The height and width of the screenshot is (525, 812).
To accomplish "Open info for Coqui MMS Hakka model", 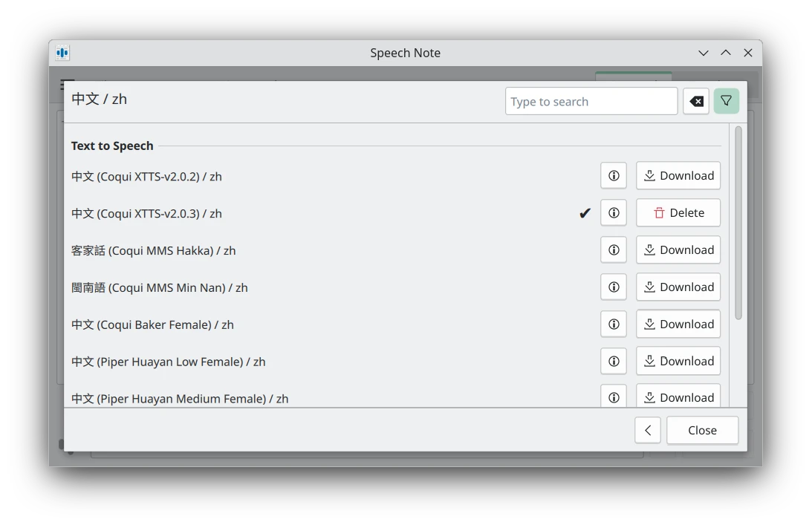I will point(614,250).
